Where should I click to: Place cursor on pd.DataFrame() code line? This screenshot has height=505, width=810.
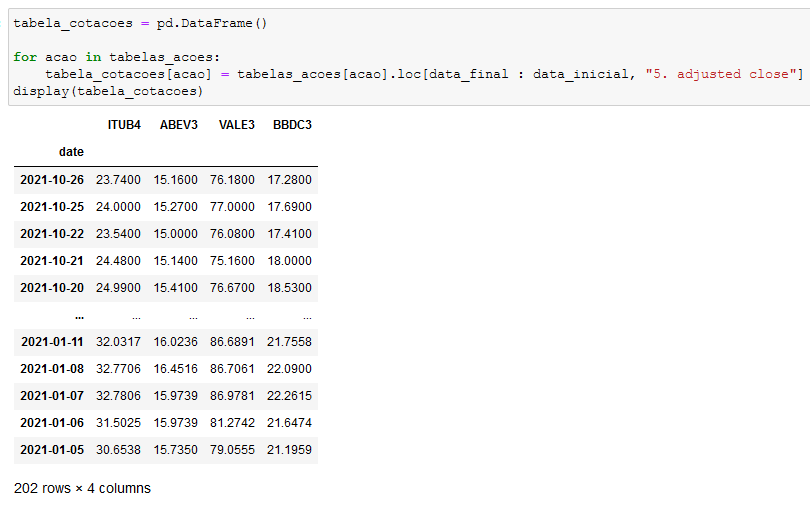pos(140,23)
